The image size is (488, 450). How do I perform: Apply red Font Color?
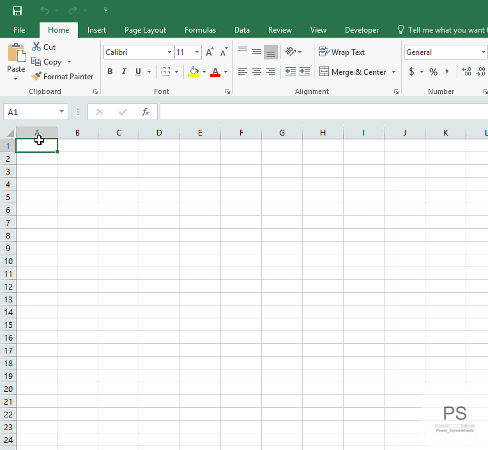point(215,71)
